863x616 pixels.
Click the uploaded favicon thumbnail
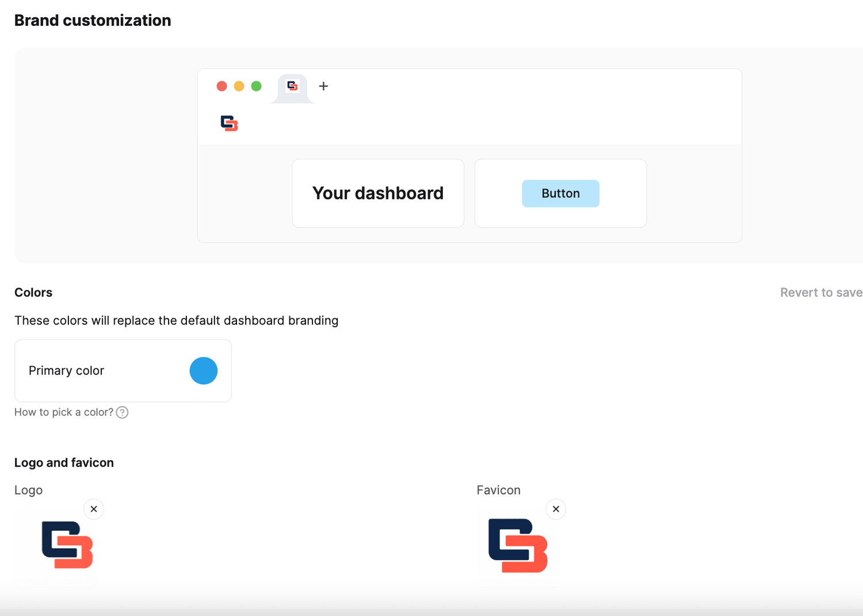pyautogui.click(x=518, y=546)
